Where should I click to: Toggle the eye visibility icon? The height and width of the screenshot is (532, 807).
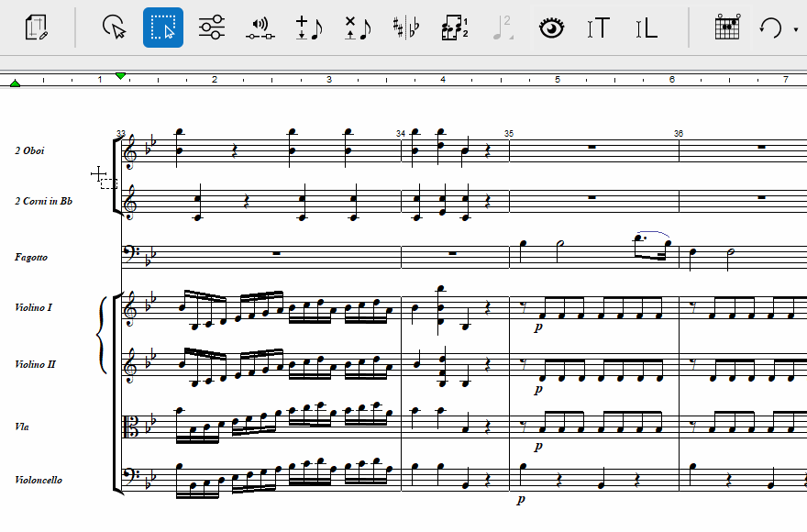550,28
